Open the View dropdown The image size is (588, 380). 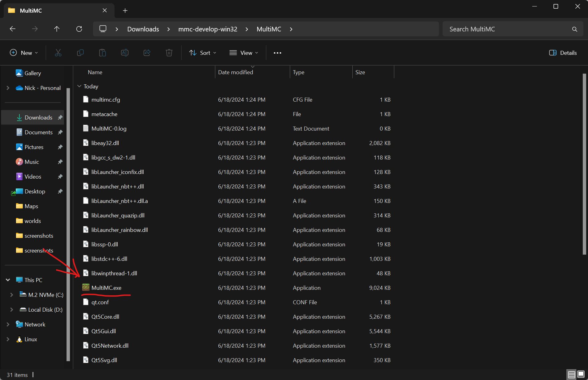[x=244, y=53]
